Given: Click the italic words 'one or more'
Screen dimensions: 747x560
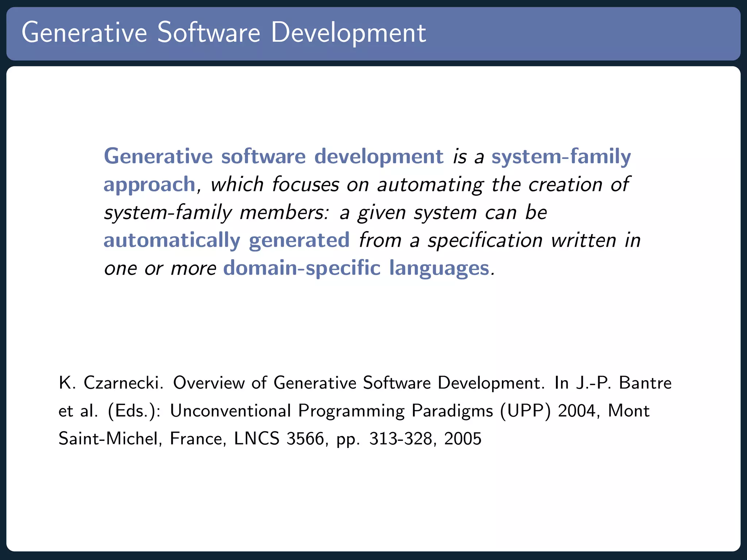Looking at the screenshot, I should click(x=160, y=269).
